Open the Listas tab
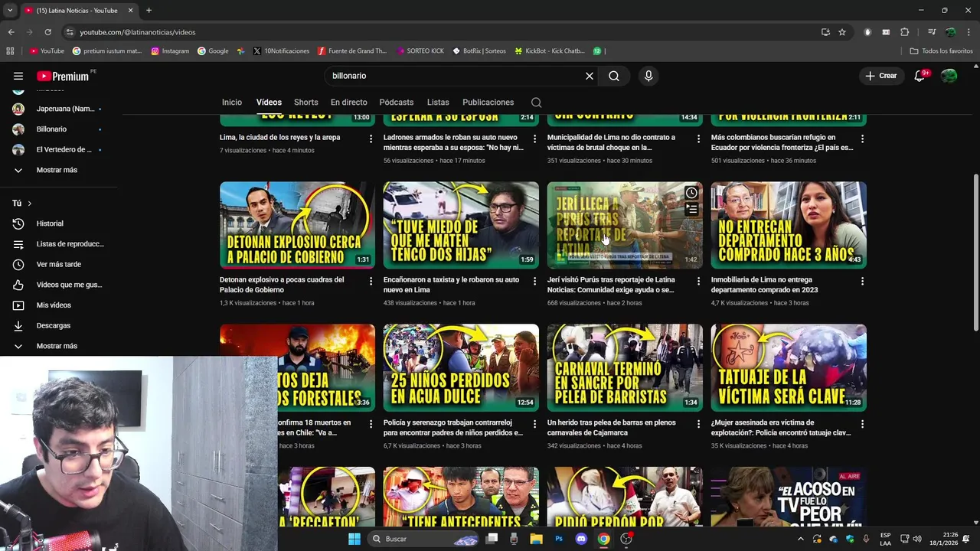The width and height of the screenshot is (980, 551). click(x=438, y=103)
